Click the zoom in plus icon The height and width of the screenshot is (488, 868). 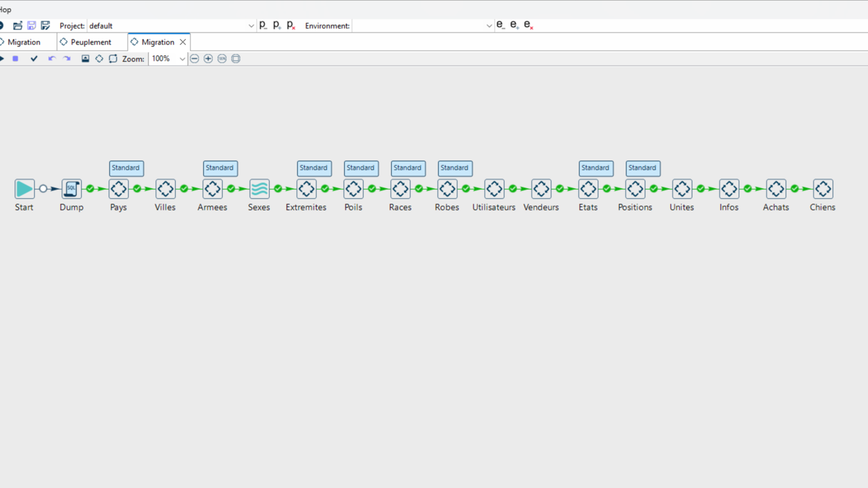pos(208,59)
